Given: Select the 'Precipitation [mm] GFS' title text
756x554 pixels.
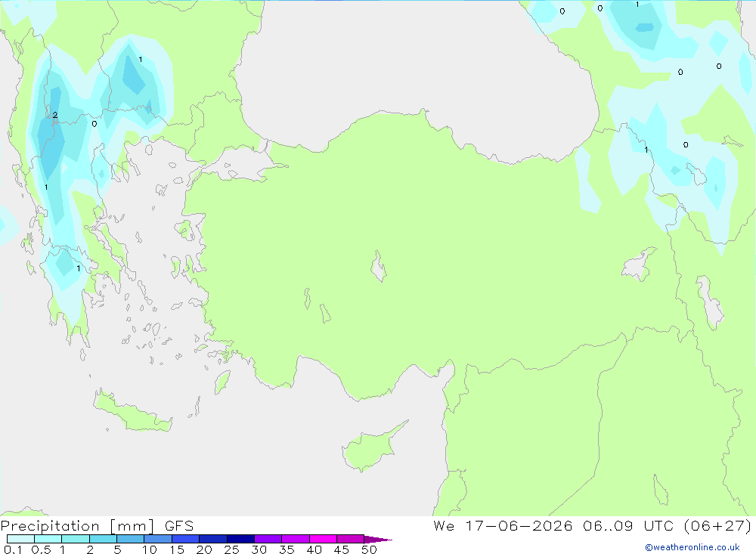Looking at the screenshot, I should click(97, 526).
